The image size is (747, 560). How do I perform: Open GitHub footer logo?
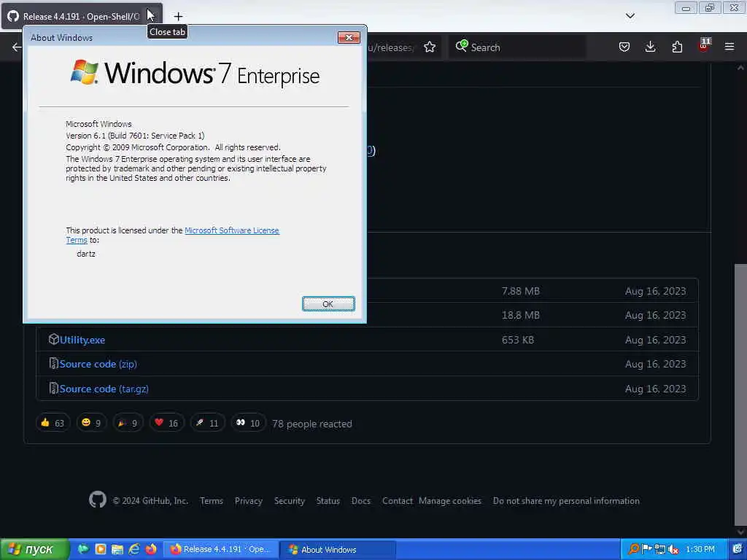click(x=98, y=500)
